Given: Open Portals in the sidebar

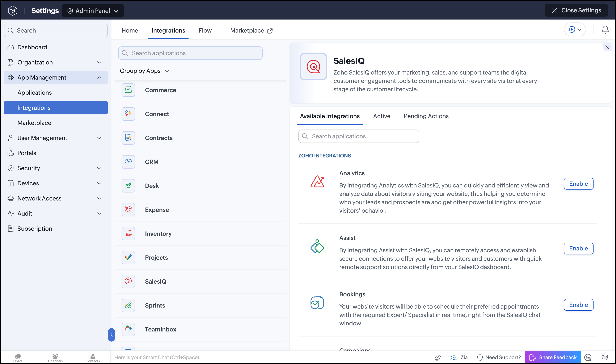Looking at the screenshot, I should [x=56, y=153].
